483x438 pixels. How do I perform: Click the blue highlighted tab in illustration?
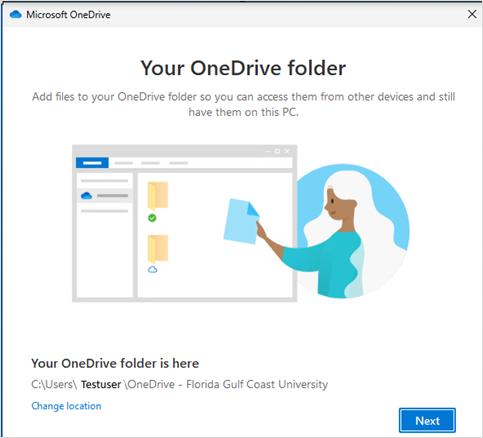[x=92, y=163]
